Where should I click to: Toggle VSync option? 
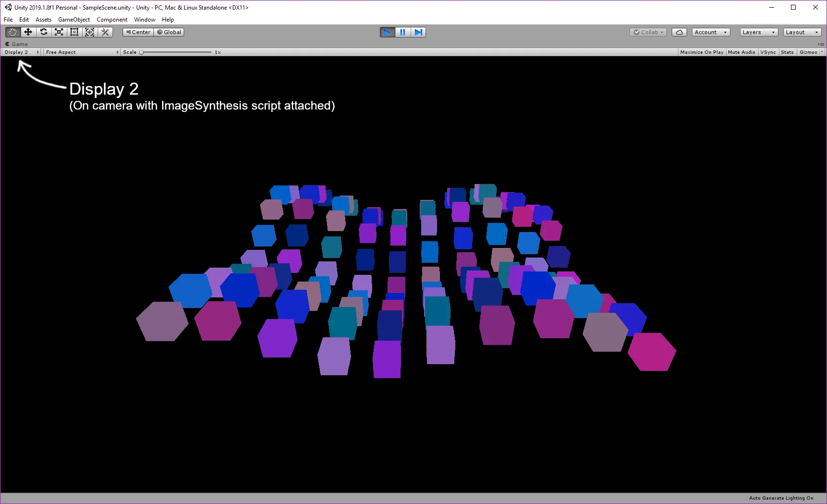(x=768, y=52)
